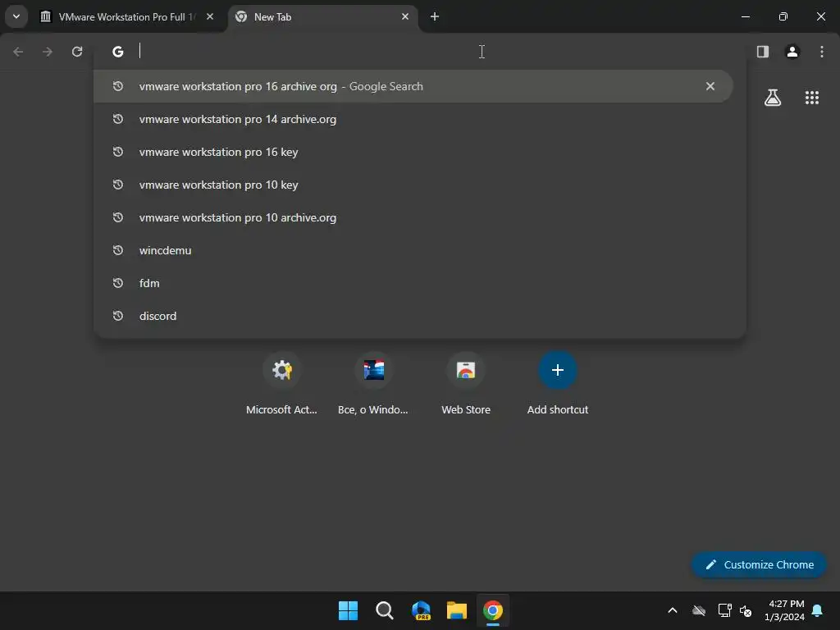The height and width of the screenshot is (630, 840).
Task: Open the clock showing 4:27 PM
Action: point(785,610)
